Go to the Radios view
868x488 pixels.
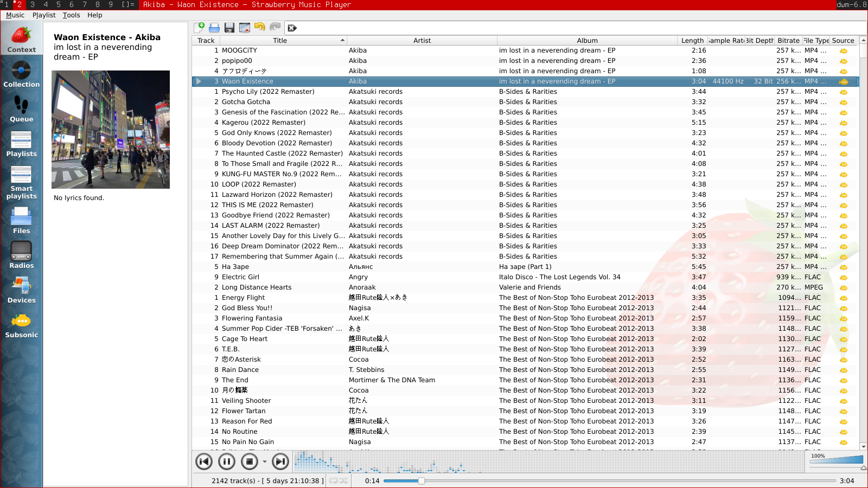pyautogui.click(x=21, y=255)
